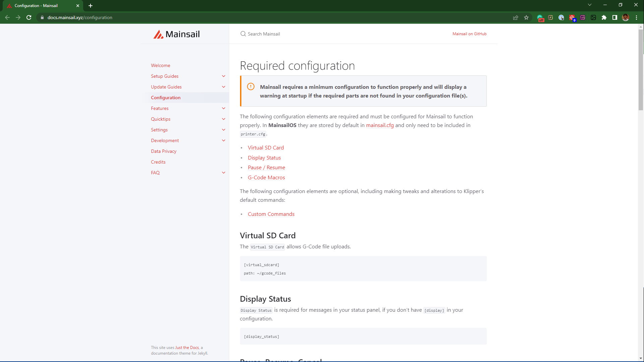Open the Extensions puzzle icon
The image size is (644, 362).
[604, 17]
